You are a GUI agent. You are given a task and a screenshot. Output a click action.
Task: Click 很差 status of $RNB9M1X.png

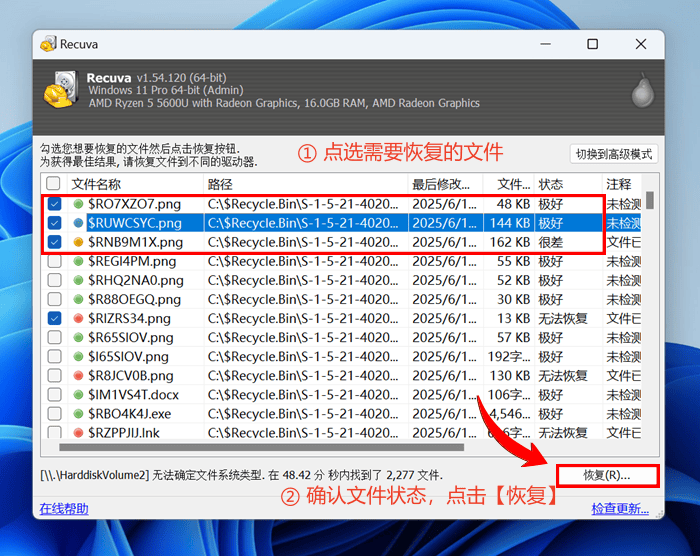[550, 242]
